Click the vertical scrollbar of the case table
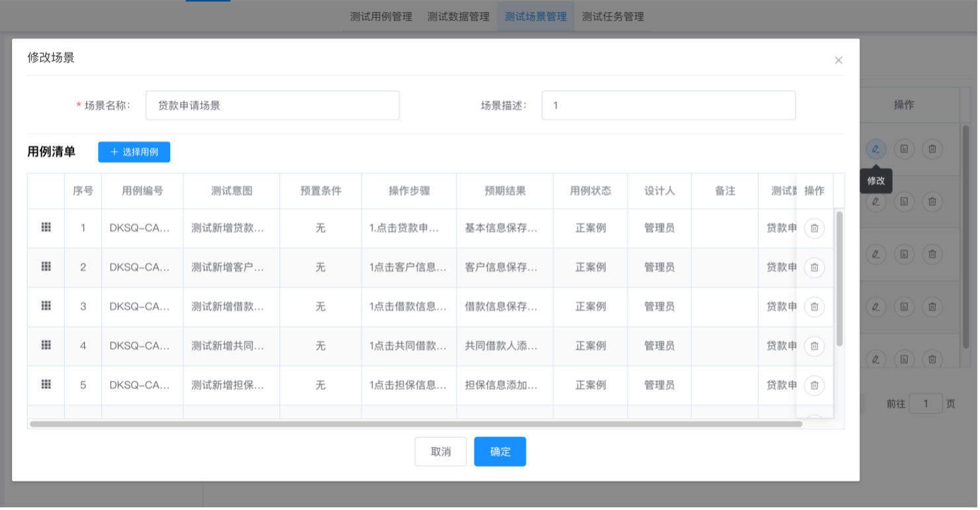980x510 pixels. tap(840, 278)
